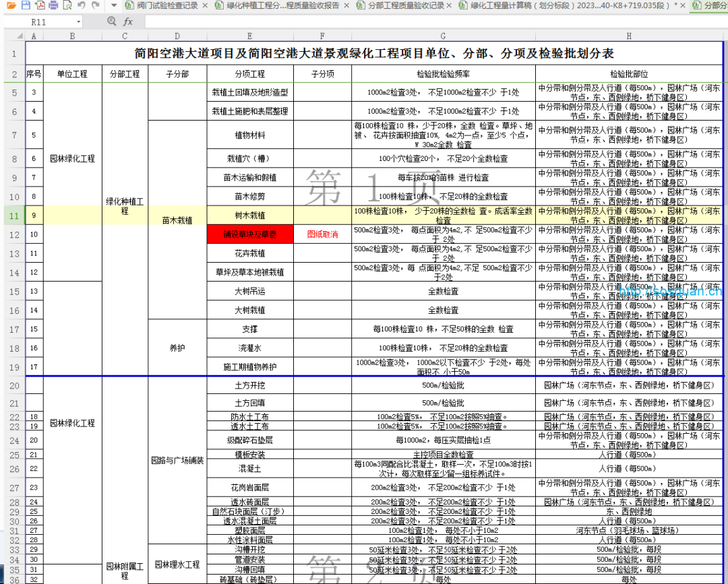Select the 苗木修剪 cell
Viewport: 728px width, 584px height.
[250, 197]
